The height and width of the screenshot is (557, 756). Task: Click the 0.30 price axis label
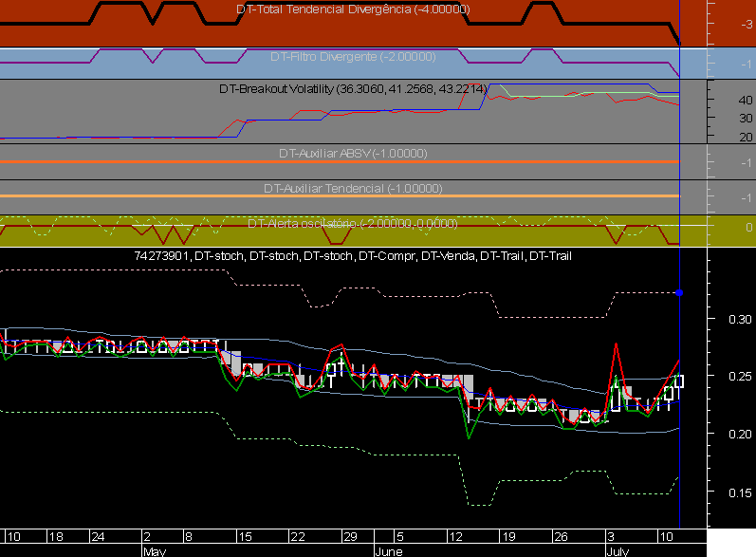[740, 319]
